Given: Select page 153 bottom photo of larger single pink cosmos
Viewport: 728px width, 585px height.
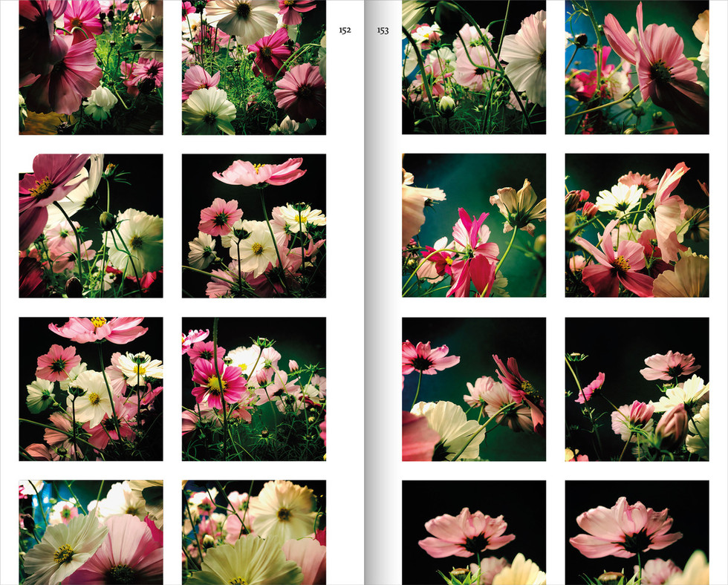Looking at the screenshot, I should [x=637, y=532].
